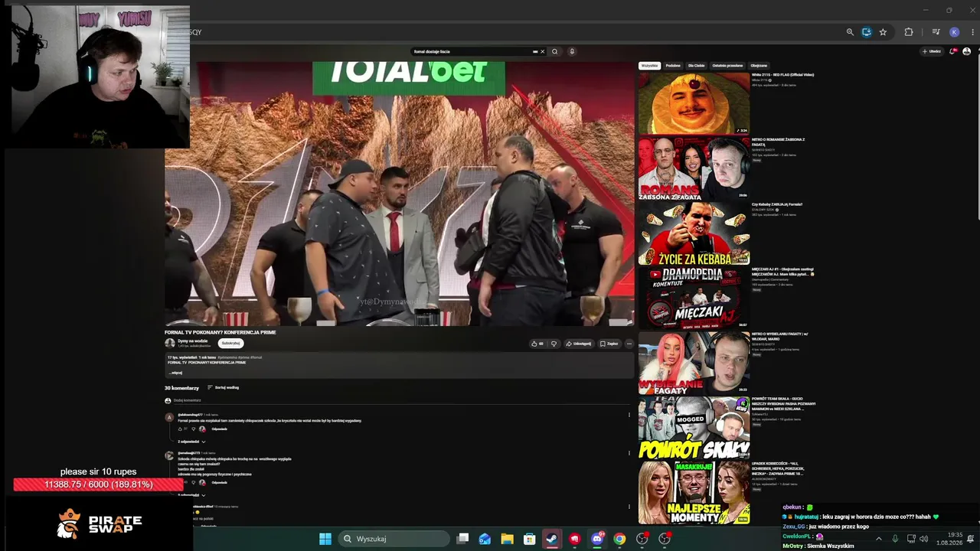
Task: Open Google Chrome from the taskbar
Action: [619, 539]
